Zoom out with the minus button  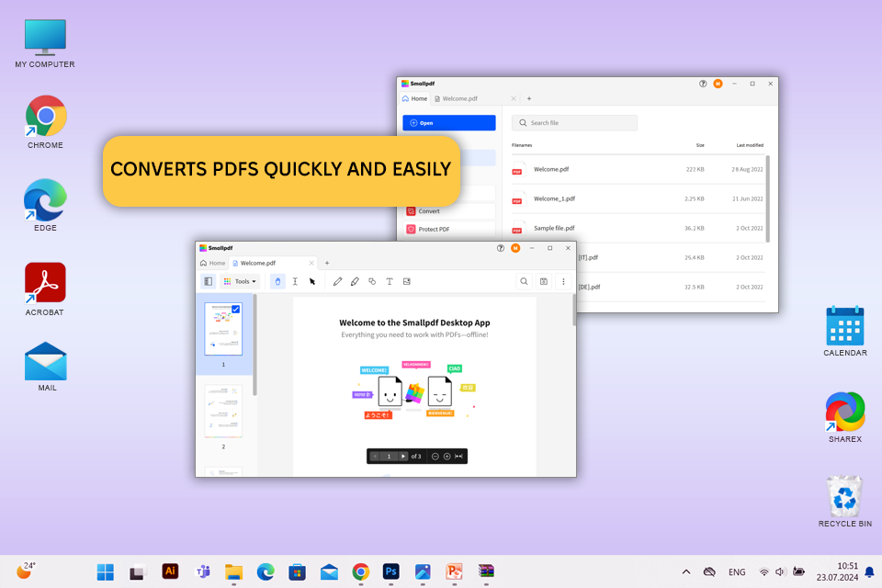coord(435,457)
